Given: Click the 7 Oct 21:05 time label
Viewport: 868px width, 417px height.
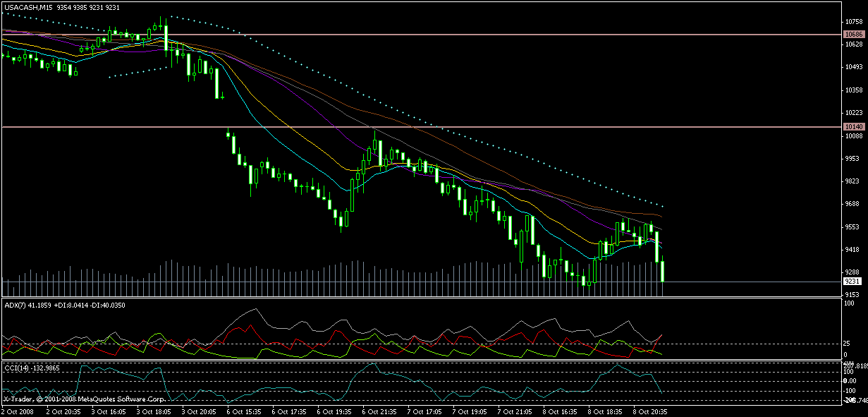Looking at the screenshot, I should [x=514, y=411].
